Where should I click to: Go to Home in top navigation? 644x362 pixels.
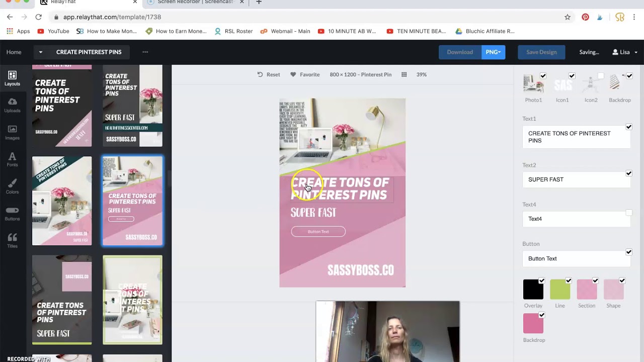click(x=14, y=52)
